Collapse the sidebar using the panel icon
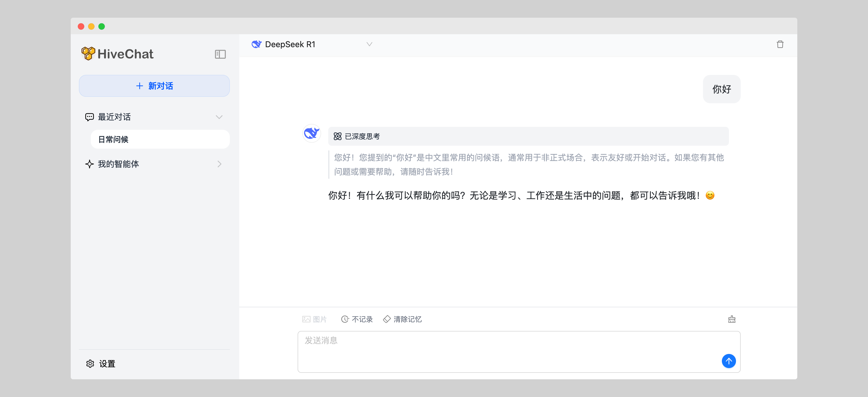This screenshot has height=397, width=868. pos(220,54)
